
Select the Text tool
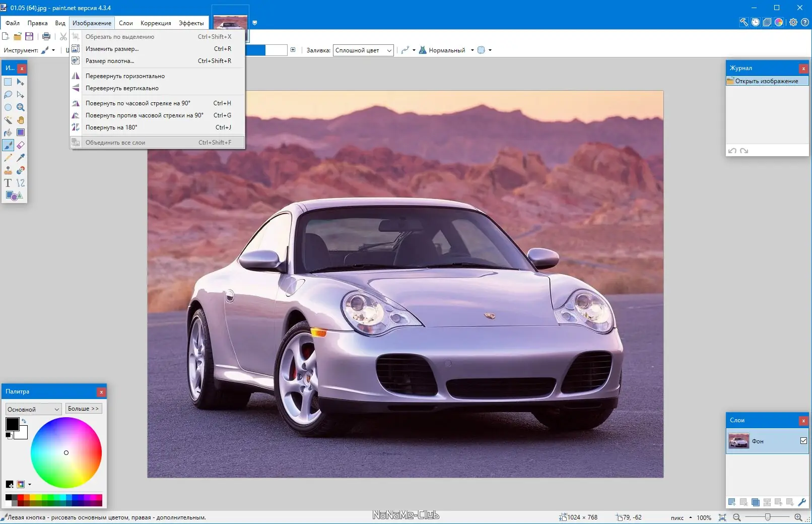pos(8,183)
